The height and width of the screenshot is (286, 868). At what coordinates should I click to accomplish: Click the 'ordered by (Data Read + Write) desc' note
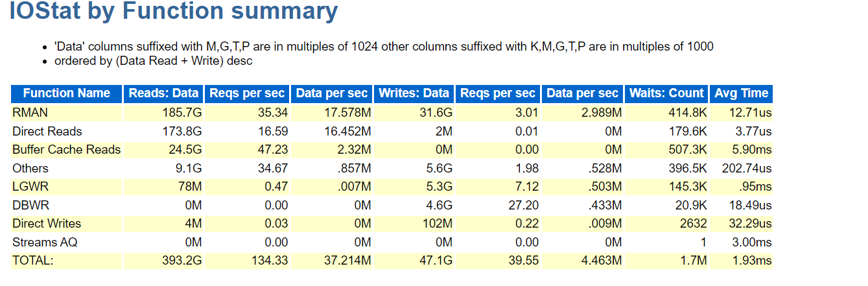click(x=153, y=61)
